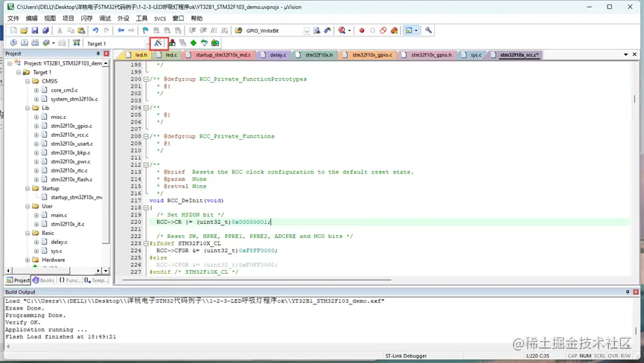Insert or remove a bookmark flag
Image resolution: width=644 pixels, height=363 pixels.
[x=145, y=30]
